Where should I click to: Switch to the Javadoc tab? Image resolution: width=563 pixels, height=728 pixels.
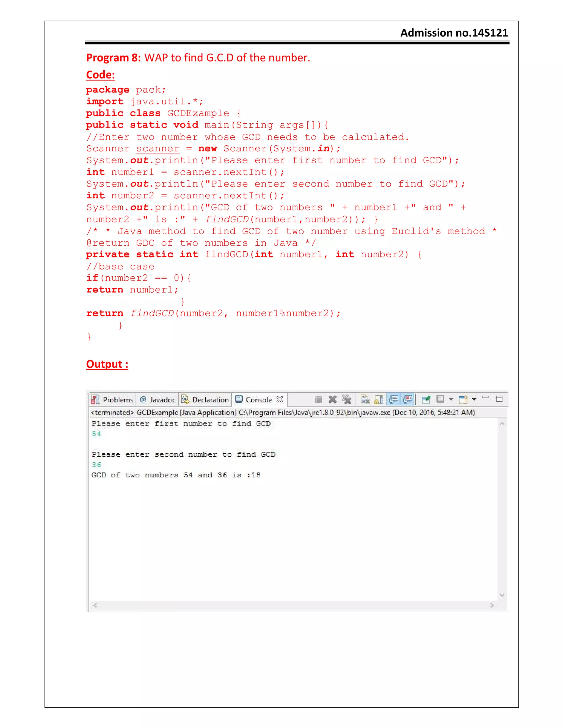[158, 400]
